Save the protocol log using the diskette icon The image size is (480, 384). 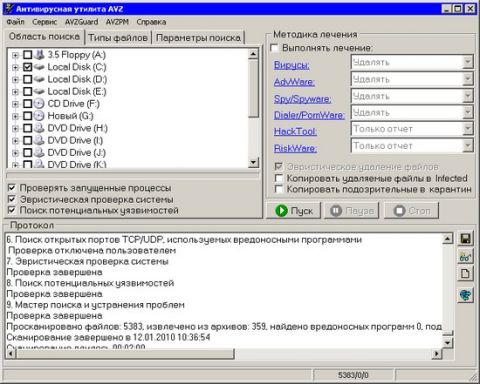click(465, 239)
